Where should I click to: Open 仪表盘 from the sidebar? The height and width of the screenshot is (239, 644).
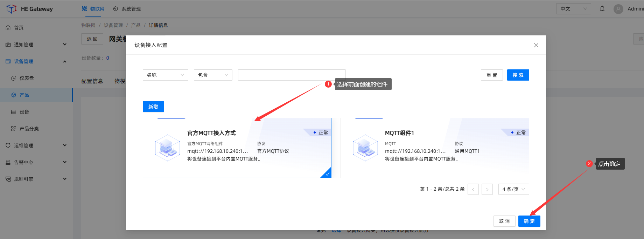tap(27, 78)
